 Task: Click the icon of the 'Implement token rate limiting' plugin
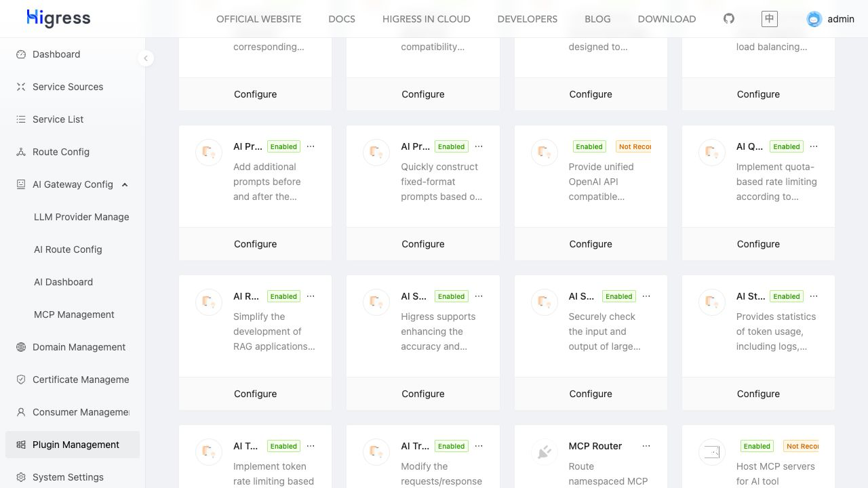(209, 452)
